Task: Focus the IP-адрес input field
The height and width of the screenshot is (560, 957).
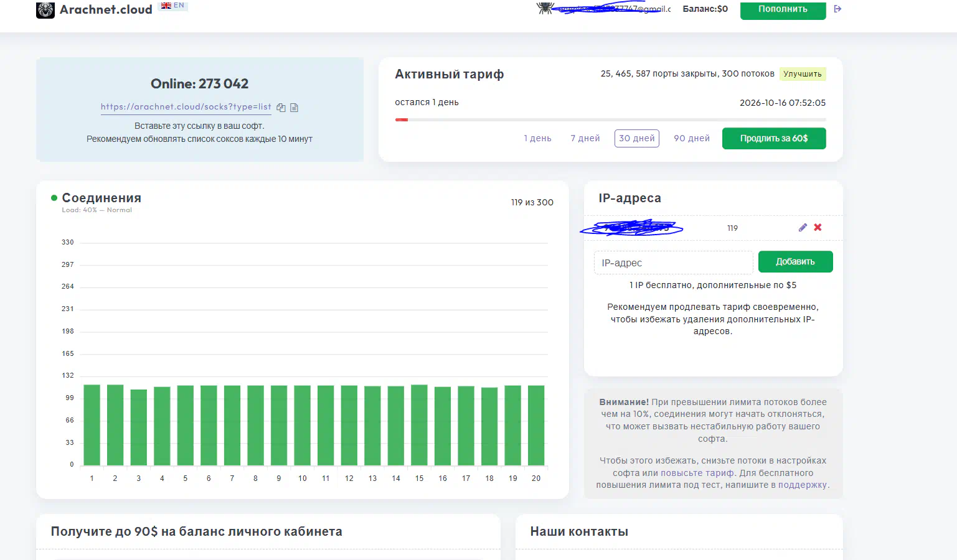Action: [x=673, y=263]
